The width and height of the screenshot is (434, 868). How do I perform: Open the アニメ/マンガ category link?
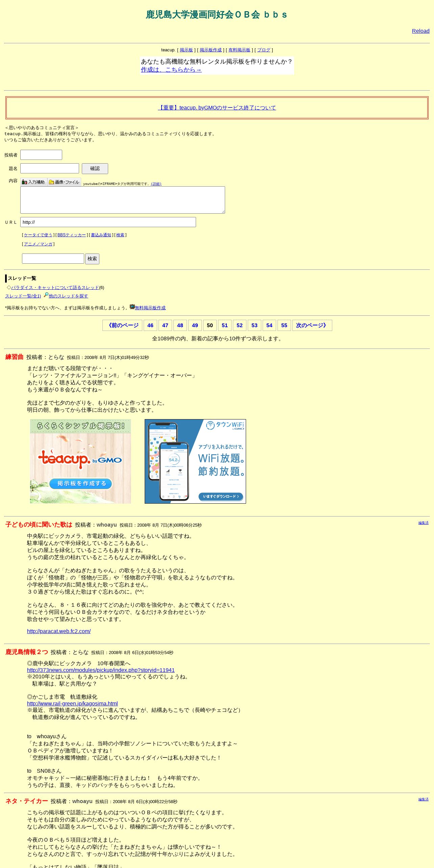[38, 244]
